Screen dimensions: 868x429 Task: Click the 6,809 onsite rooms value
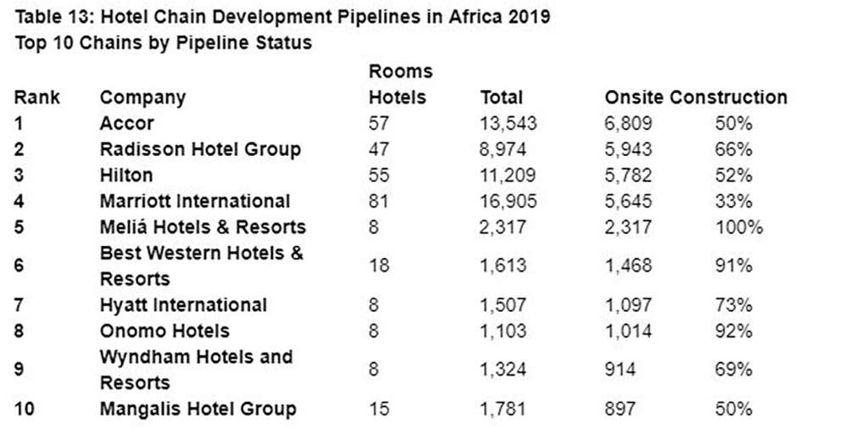628,124
